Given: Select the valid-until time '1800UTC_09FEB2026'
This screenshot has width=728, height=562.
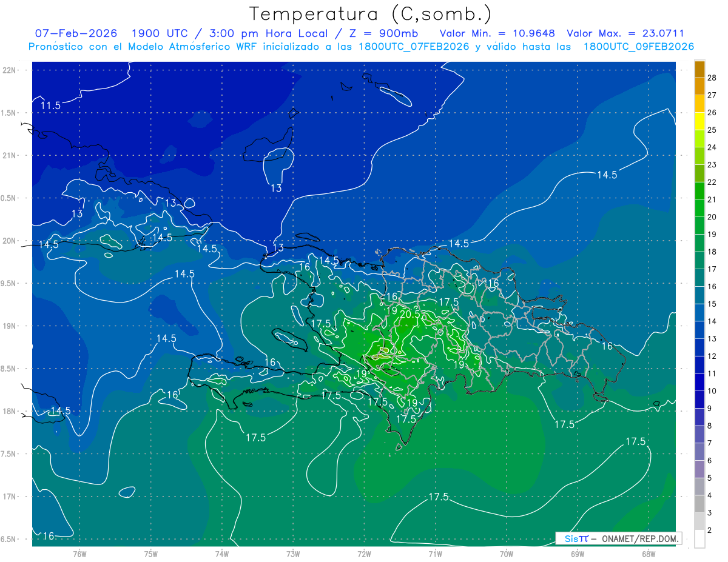Looking at the screenshot, I should click(638, 47).
